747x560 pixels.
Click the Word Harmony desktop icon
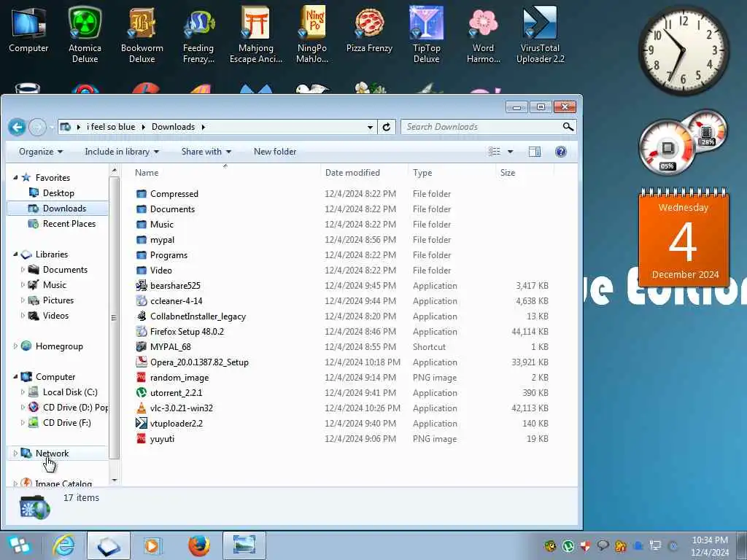(x=483, y=34)
